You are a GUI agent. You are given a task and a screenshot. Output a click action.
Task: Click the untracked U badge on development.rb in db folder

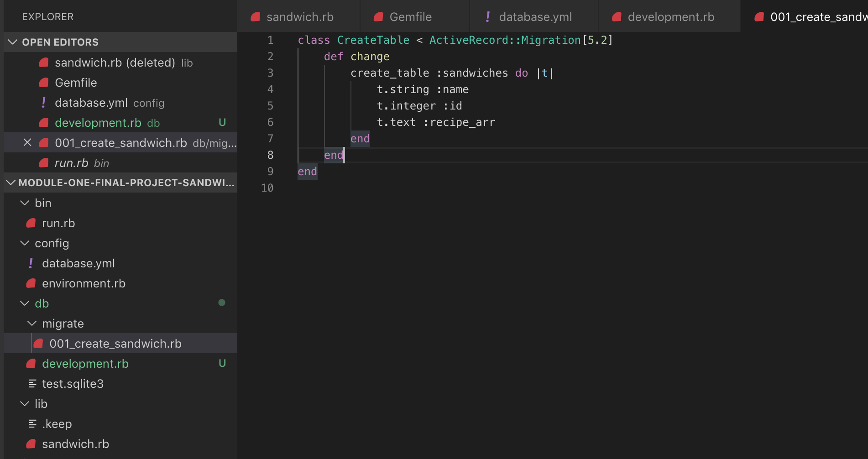coord(222,364)
